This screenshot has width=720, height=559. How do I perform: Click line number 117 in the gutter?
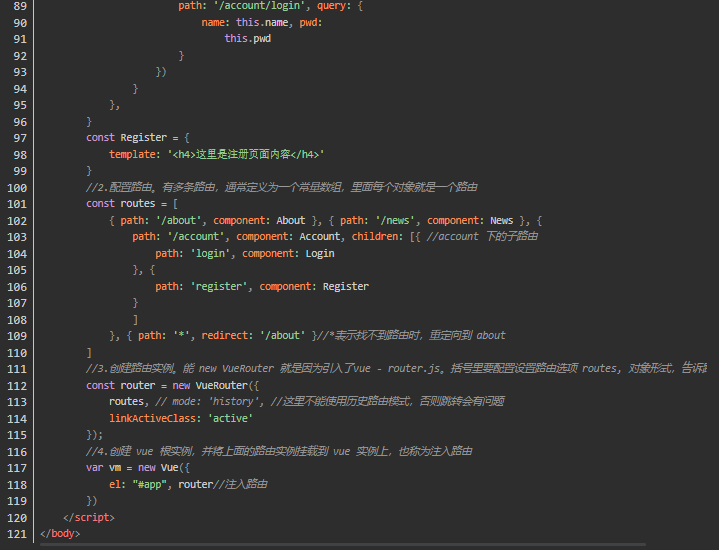14,467
